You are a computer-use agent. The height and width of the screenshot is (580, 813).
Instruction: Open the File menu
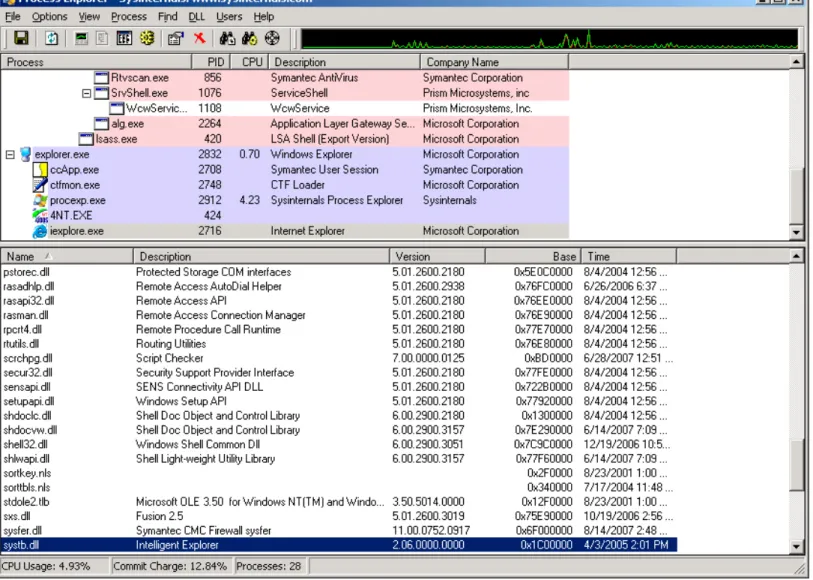[x=12, y=17]
